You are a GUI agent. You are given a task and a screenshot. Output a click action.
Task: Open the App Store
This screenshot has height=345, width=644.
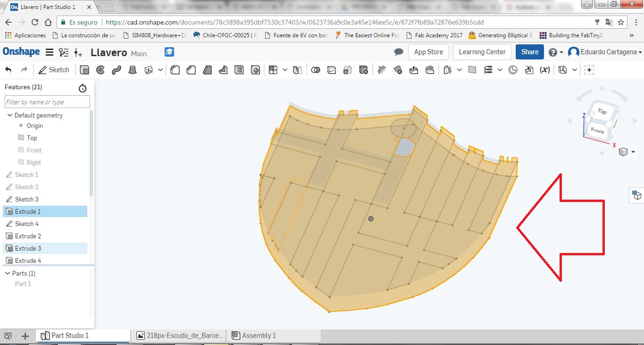pos(428,52)
